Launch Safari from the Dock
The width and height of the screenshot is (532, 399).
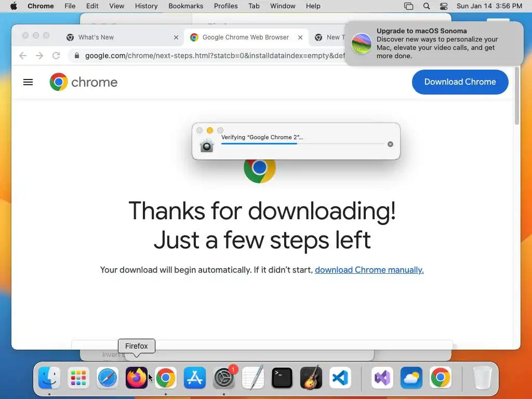[108, 378]
